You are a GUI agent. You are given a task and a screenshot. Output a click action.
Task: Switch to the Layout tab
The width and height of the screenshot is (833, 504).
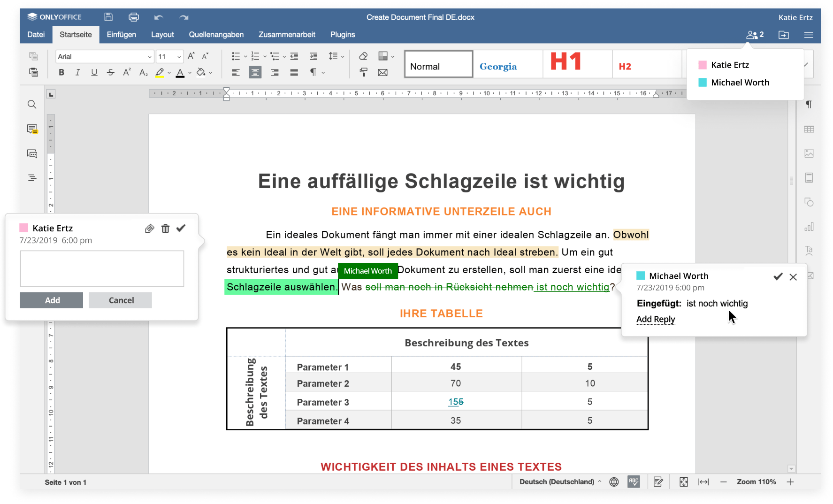pyautogui.click(x=162, y=35)
